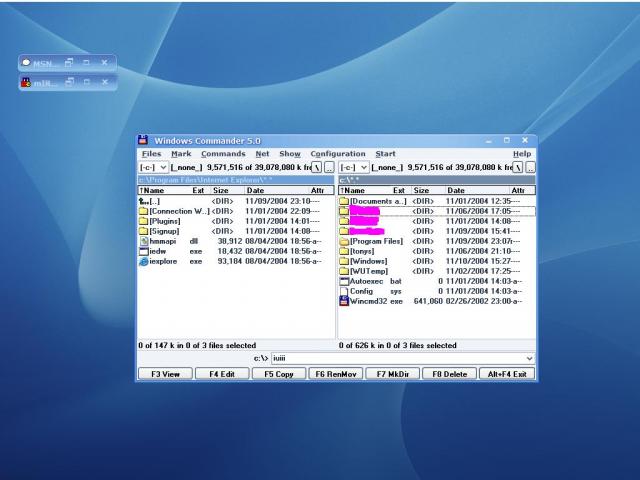
Task: Restore the minimized mIRC window
Action: tap(69, 82)
